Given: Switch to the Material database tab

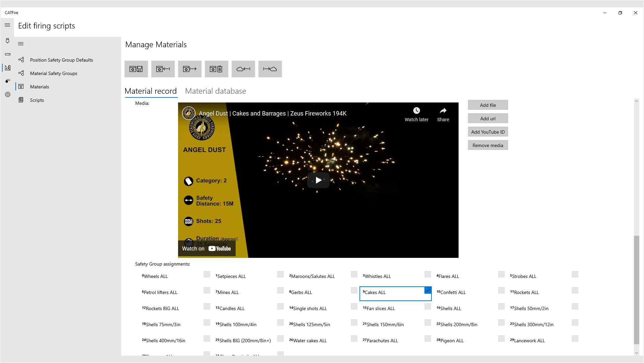Looking at the screenshot, I should [x=215, y=91].
